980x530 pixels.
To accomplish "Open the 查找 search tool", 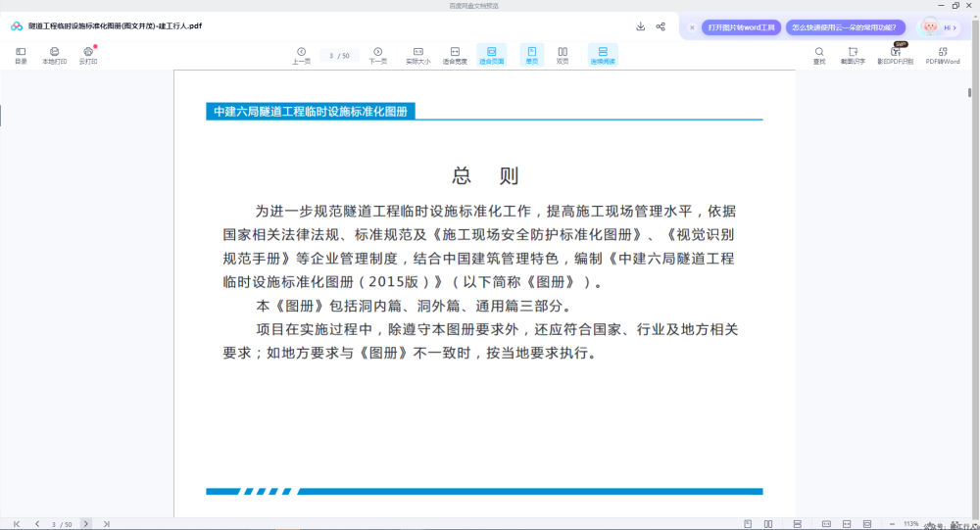I will pyautogui.click(x=818, y=55).
